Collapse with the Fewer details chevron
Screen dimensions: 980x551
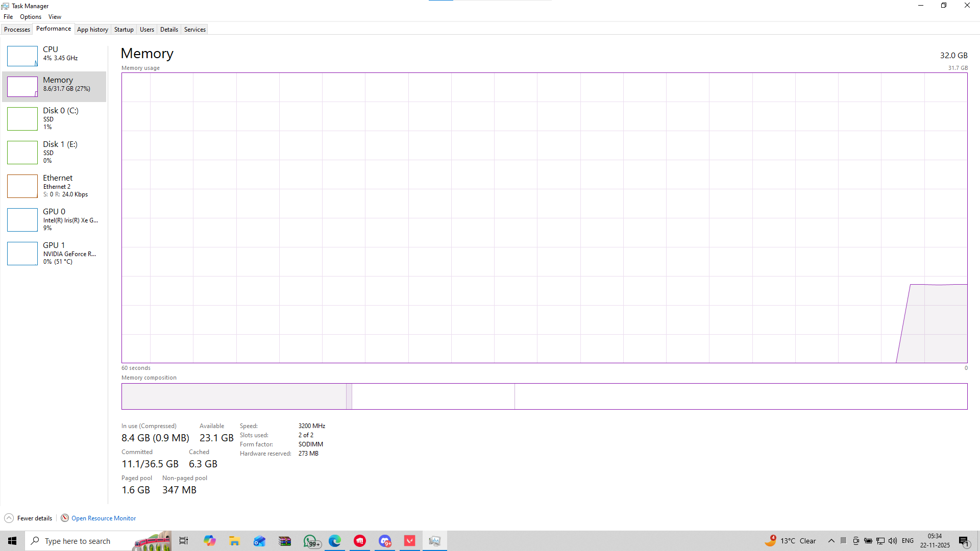[x=9, y=518]
